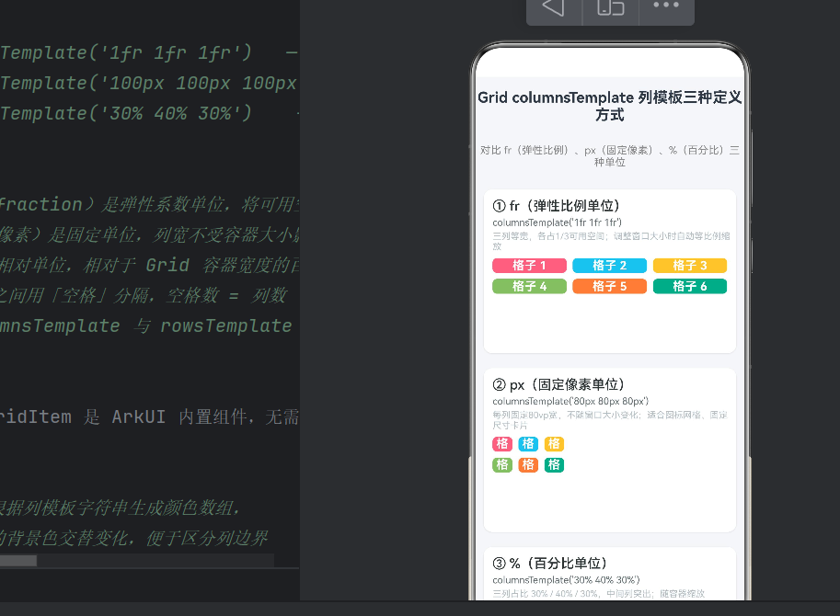The height and width of the screenshot is (616, 840).
Task: Click the device rotate icon in previewer toolbar
Action: 611,7
